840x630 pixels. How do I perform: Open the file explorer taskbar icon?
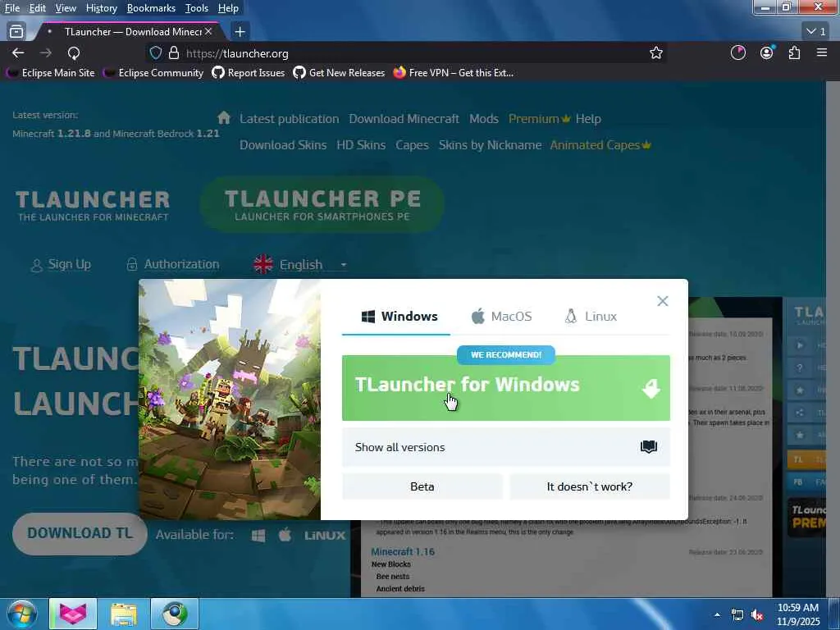[x=124, y=614]
